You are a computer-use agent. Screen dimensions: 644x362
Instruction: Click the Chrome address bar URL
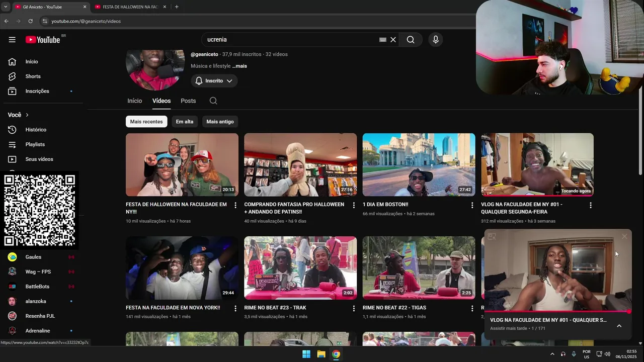pyautogui.click(x=86, y=21)
